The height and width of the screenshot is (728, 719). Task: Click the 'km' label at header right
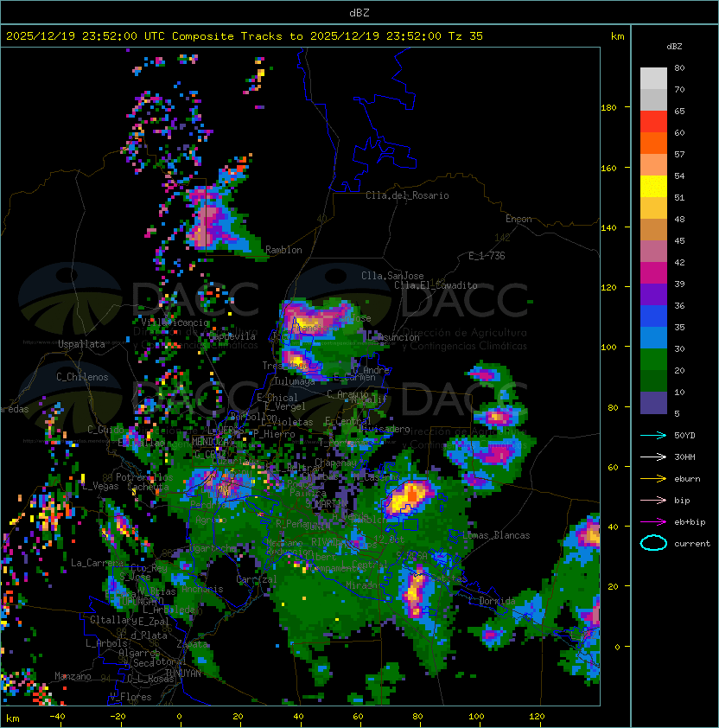617,36
